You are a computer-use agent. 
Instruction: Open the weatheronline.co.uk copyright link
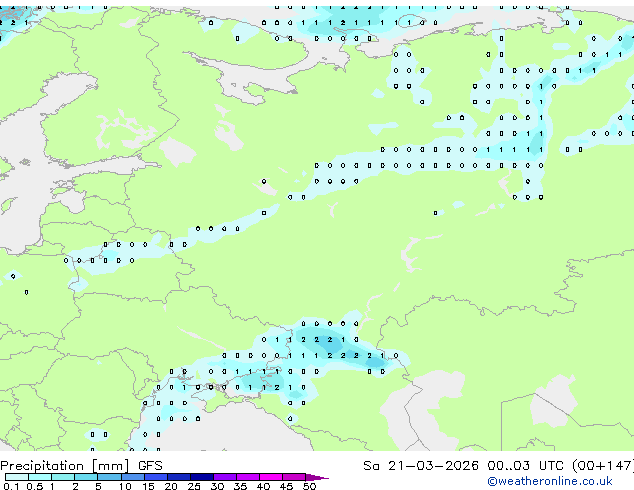tap(549, 481)
